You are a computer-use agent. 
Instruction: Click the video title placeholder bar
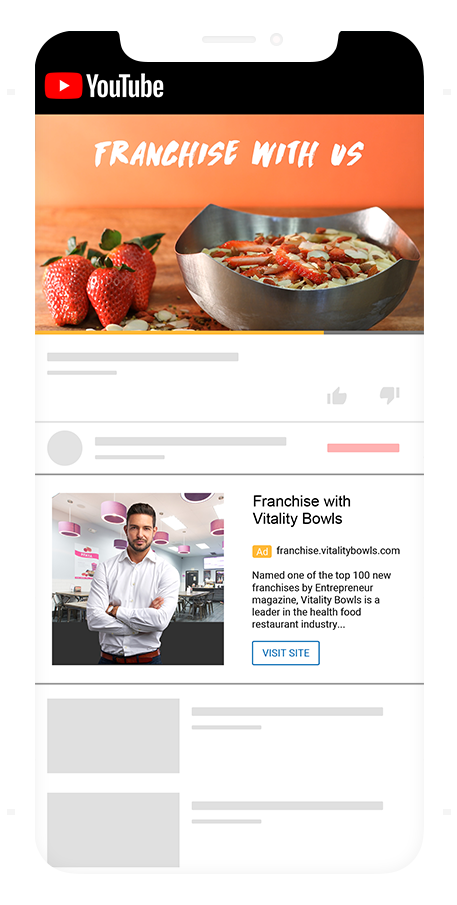[x=143, y=357]
